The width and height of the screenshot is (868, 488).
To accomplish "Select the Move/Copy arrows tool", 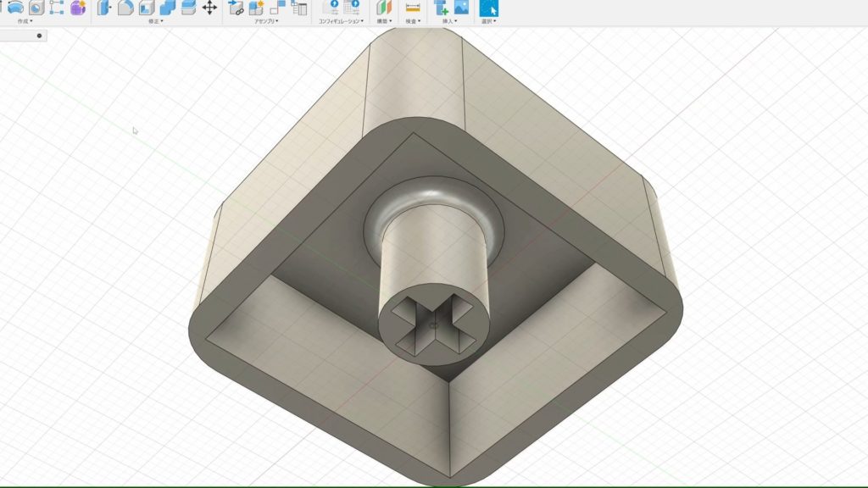I will click(209, 8).
